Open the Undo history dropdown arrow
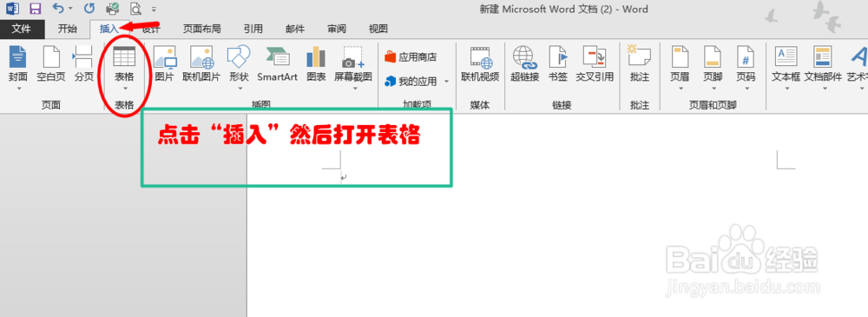This screenshot has height=317, width=868. [70, 10]
